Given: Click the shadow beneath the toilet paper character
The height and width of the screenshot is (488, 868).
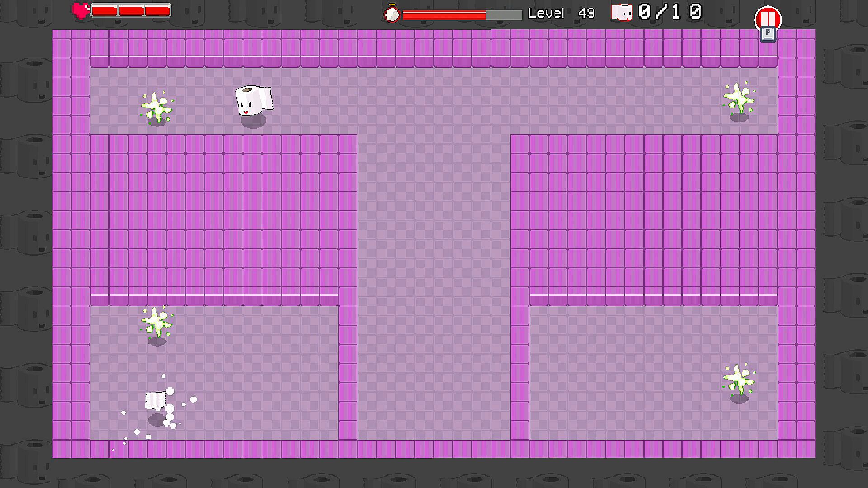Looking at the screenshot, I should click(x=253, y=121).
